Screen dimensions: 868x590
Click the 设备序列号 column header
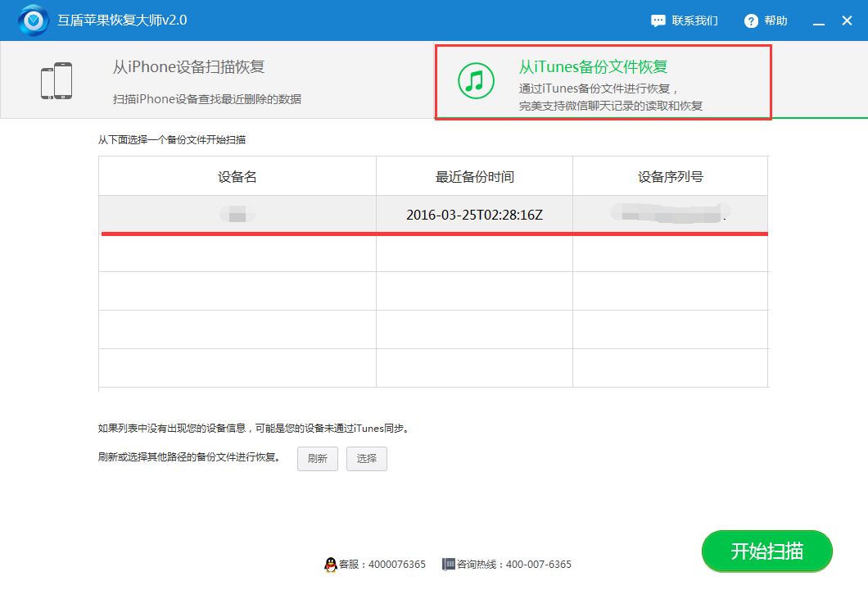pyautogui.click(x=670, y=176)
